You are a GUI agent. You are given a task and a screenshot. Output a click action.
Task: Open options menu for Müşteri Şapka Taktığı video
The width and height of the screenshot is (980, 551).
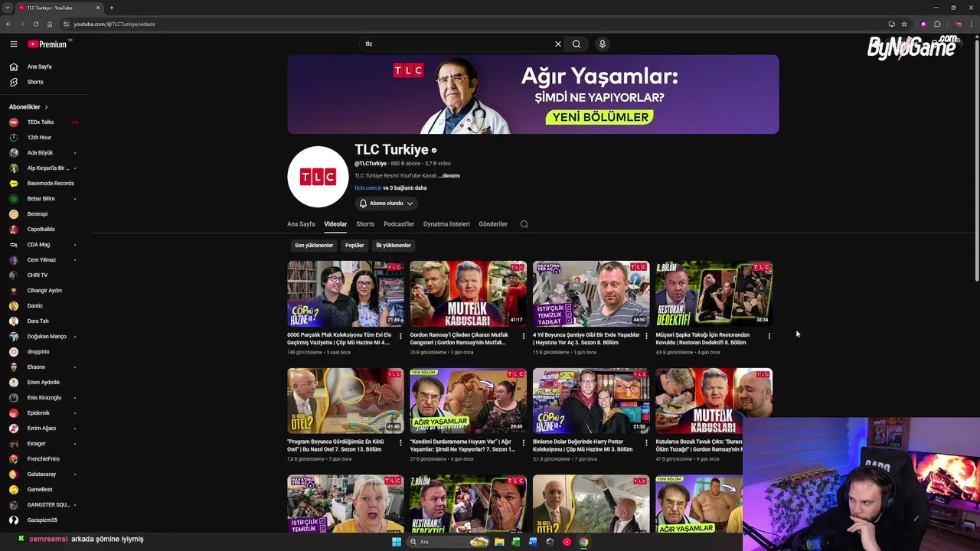(769, 336)
